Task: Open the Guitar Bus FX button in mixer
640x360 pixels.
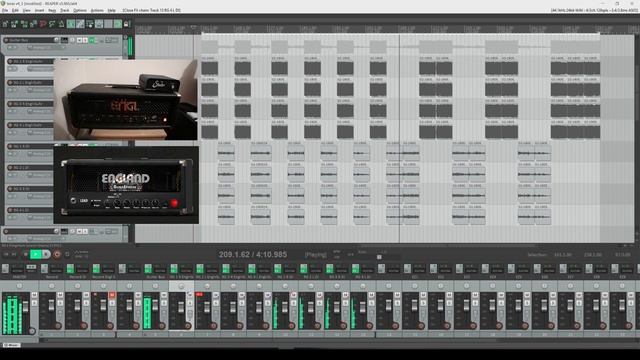Action: point(148,269)
